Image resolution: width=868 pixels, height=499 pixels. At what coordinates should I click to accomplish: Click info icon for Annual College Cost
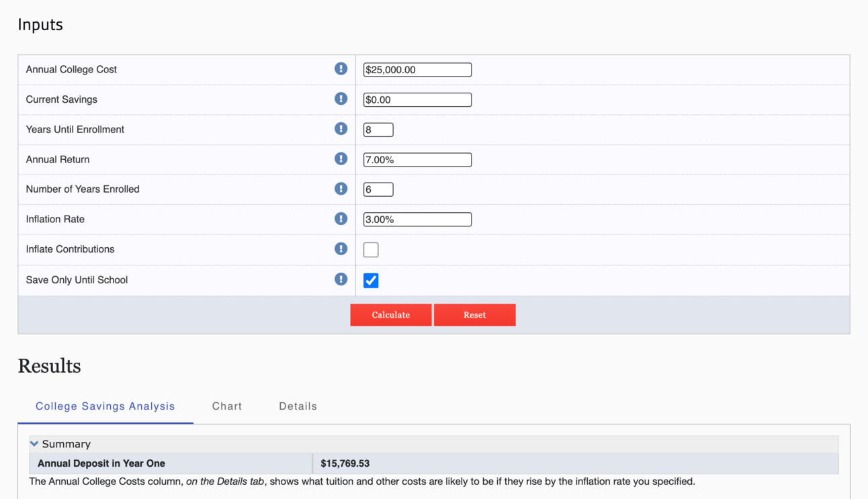(x=341, y=69)
